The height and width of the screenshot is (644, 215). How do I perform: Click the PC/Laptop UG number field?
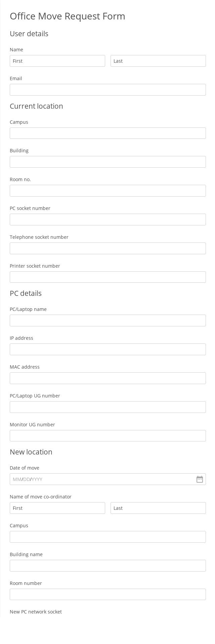[107, 407]
